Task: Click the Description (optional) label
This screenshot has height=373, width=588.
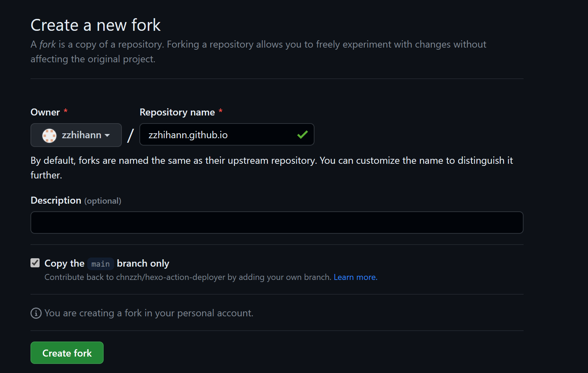Action: [76, 200]
